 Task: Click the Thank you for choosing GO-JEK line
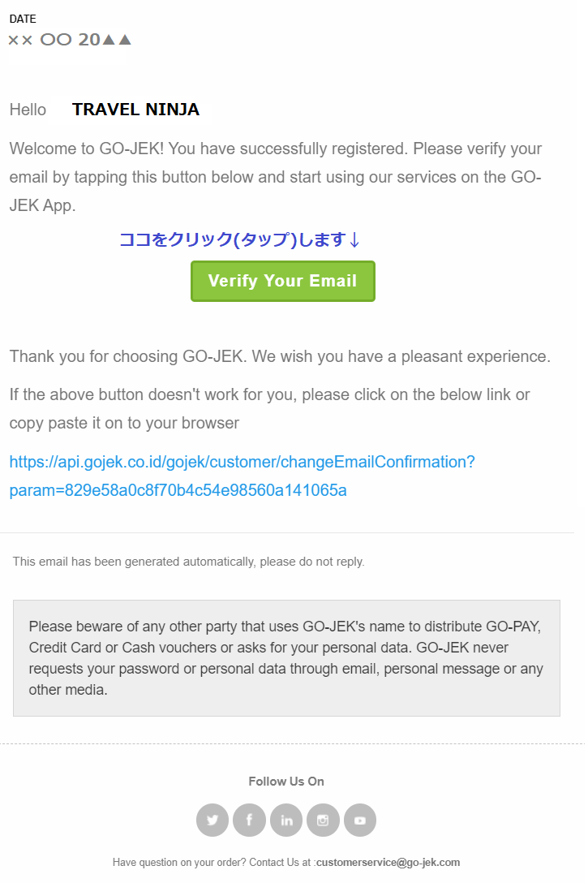coord(280,356)
